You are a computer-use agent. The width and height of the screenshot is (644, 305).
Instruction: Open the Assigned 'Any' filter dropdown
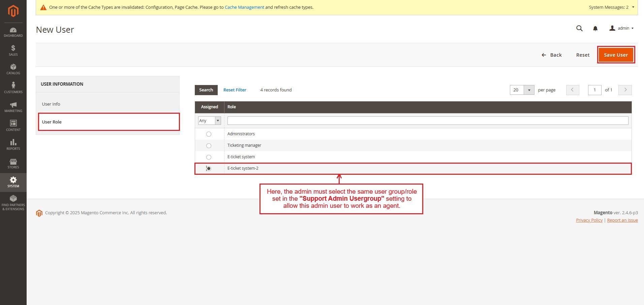coord(209,121)
